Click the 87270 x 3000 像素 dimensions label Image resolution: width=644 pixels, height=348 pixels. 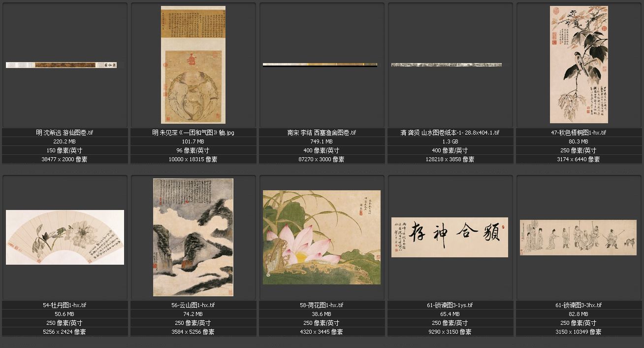coord(322,159)
